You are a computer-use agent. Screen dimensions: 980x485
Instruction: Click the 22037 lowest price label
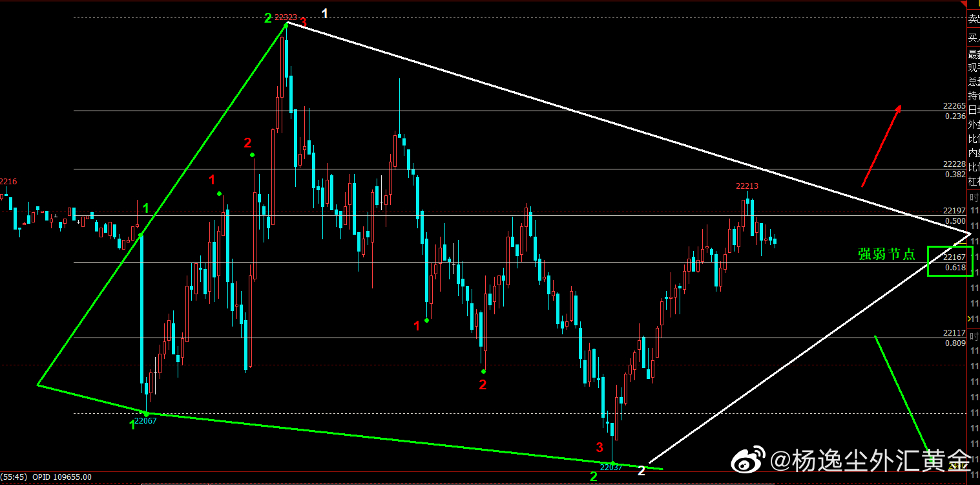611,467
